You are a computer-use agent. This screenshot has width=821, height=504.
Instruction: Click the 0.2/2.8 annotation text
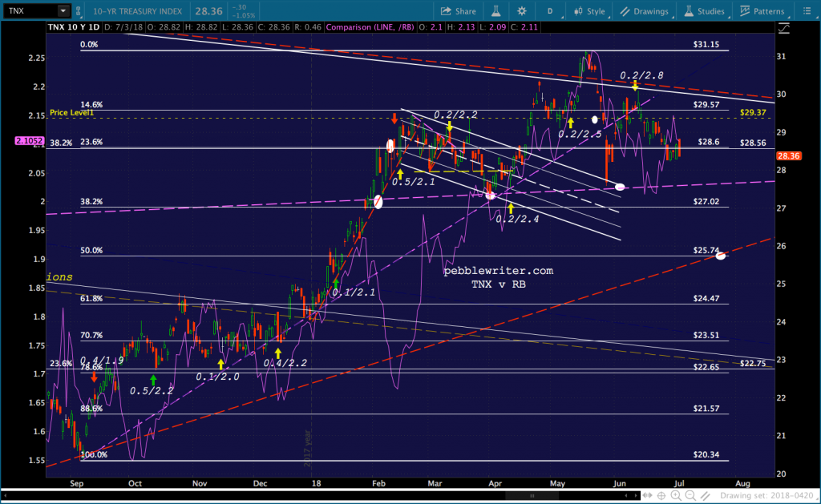click(x=641, y=75)
